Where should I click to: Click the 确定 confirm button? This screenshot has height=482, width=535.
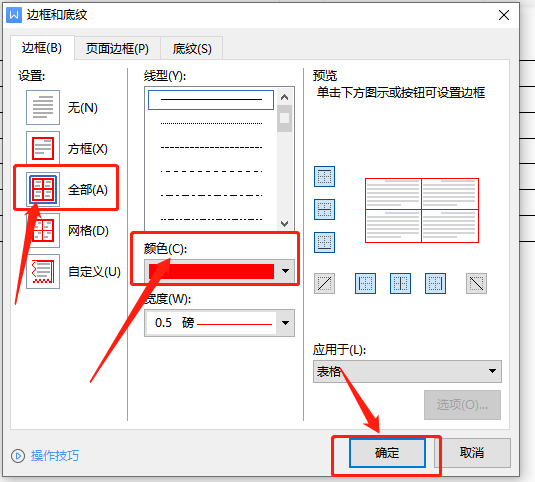(387, 453)
